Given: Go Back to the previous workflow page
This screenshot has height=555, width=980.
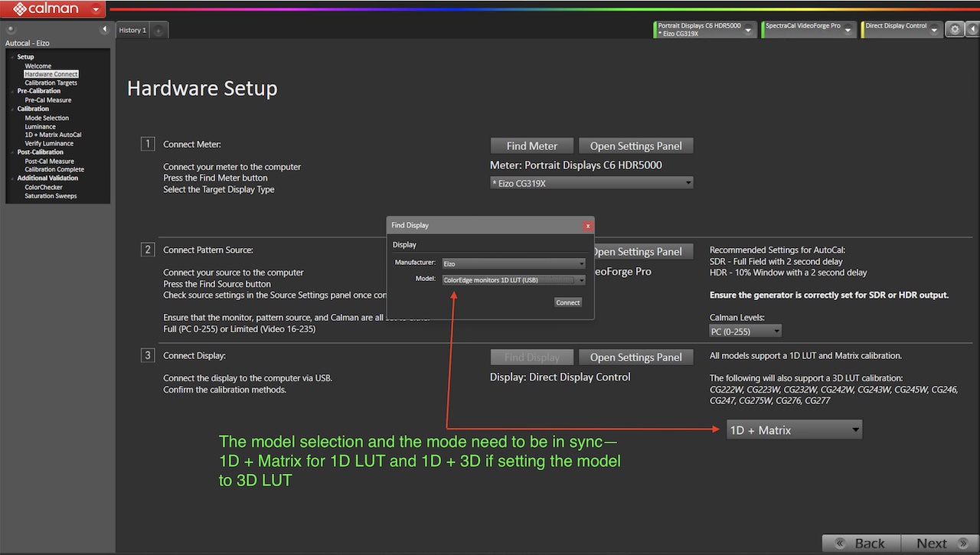Looking at the screenshot, I should (x=861, y=544).
